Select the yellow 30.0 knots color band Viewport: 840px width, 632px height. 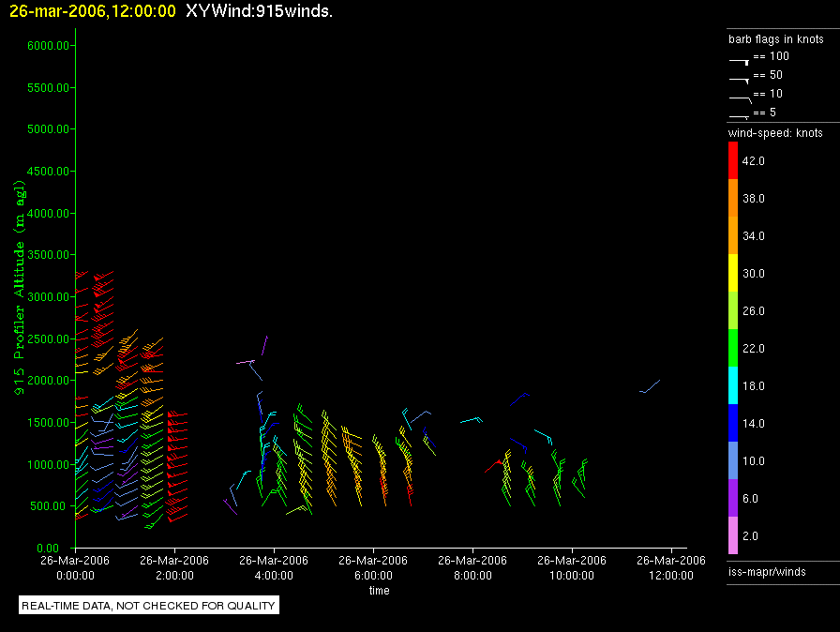733,273
